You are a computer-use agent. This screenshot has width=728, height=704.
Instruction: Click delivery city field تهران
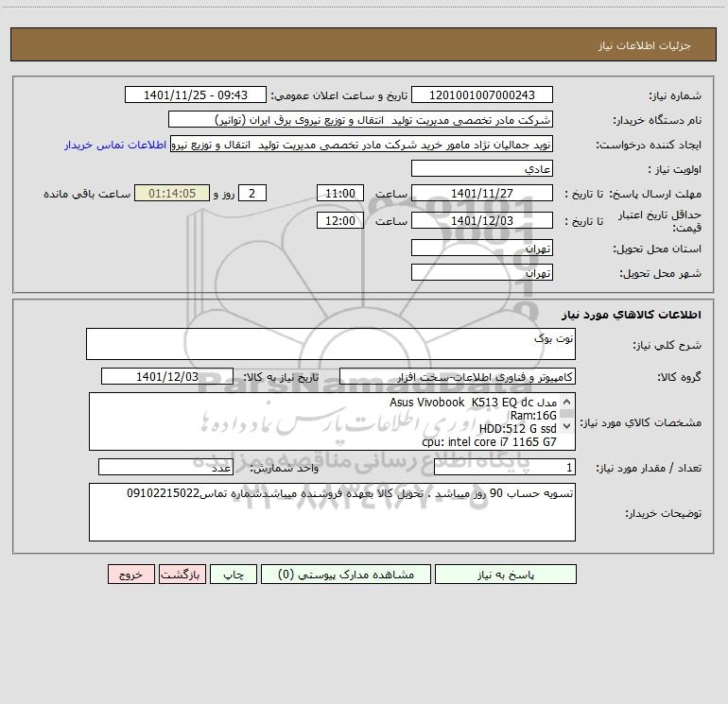click(x=482, y=272)
